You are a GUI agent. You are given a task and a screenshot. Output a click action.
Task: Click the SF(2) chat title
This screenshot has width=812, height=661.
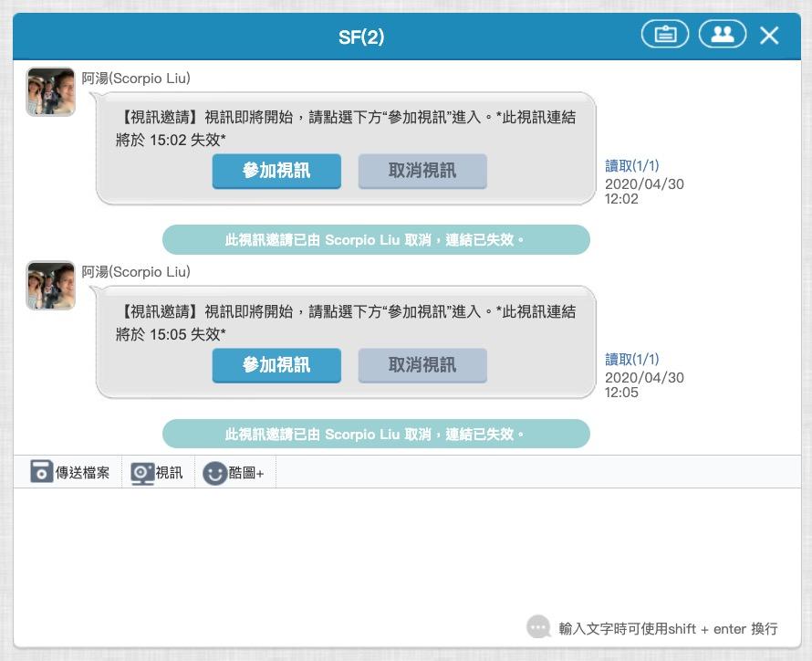click(361, 37)
